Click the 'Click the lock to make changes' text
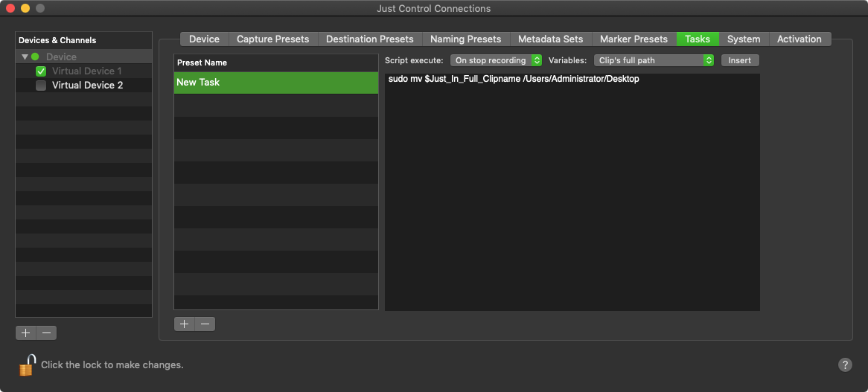868x392 pixels. point(112,365)
